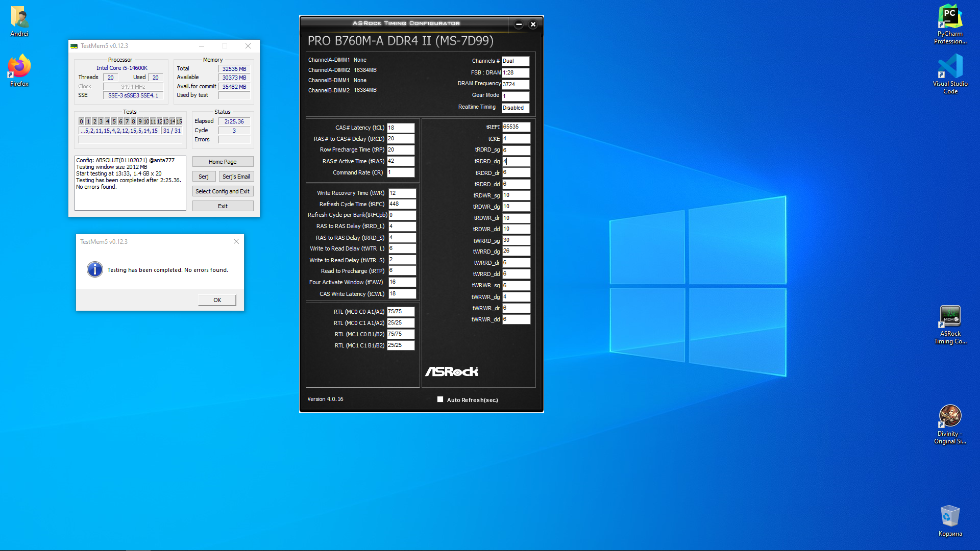
Task: Click the CAS# Latency (tCL) field
Action: (401, 128)
